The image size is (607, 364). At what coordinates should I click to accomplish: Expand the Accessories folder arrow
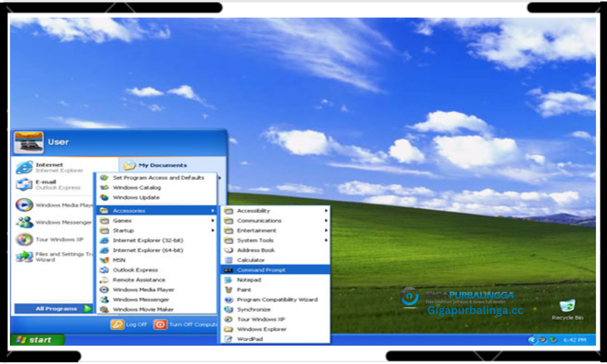tap(213, 211)
